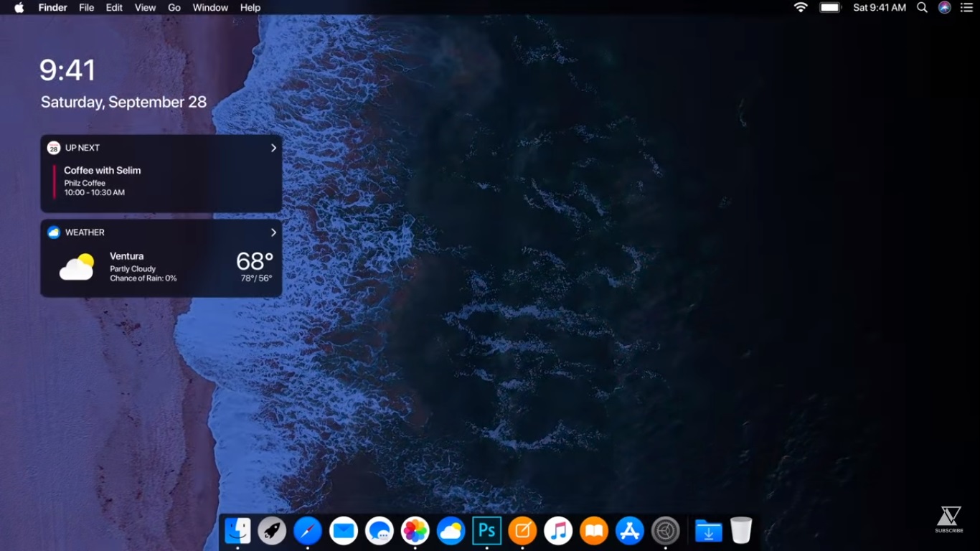Open the Books app in dock

pos(594,531)
